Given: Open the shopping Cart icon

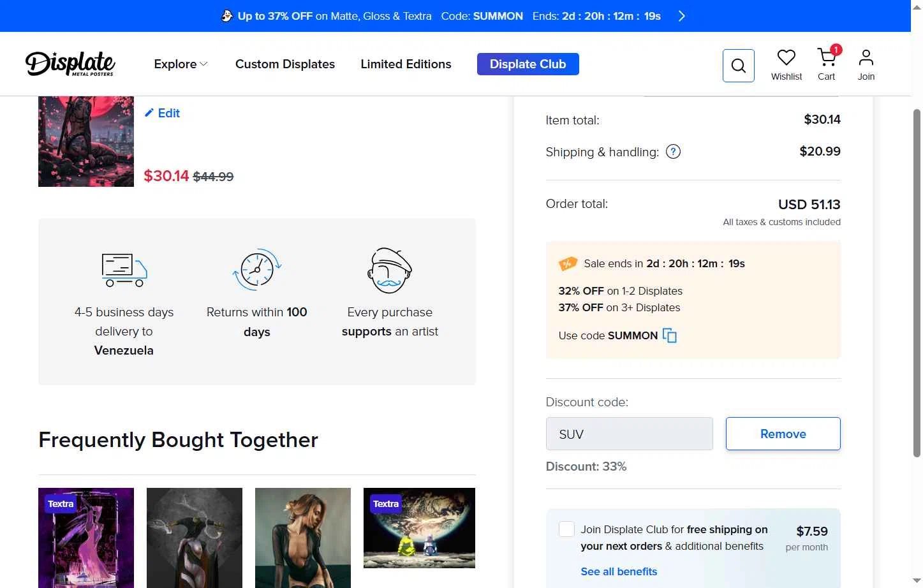Looking at the screenshot, I should tap(827, 59).
